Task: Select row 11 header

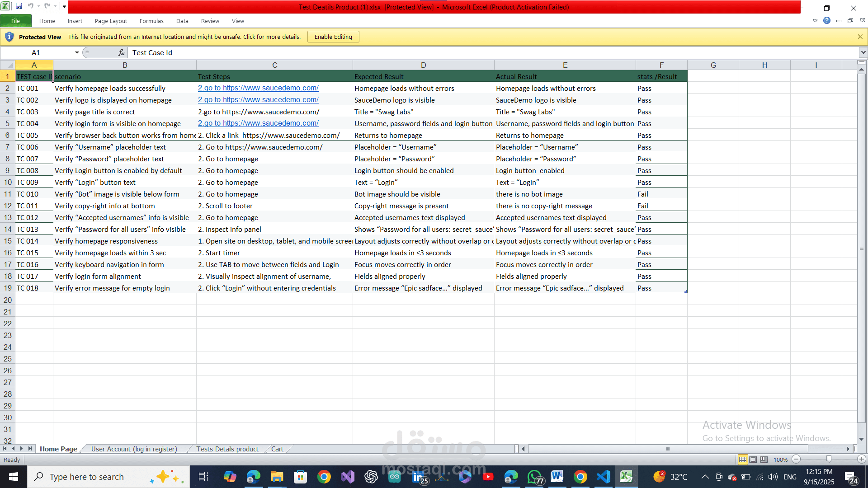Action: coord(8,194)
